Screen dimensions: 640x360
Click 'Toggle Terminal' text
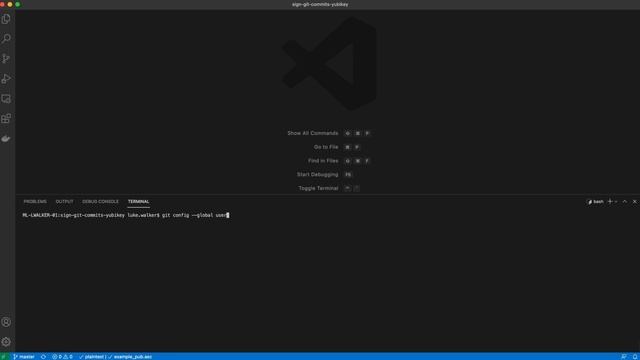(318, 188)
